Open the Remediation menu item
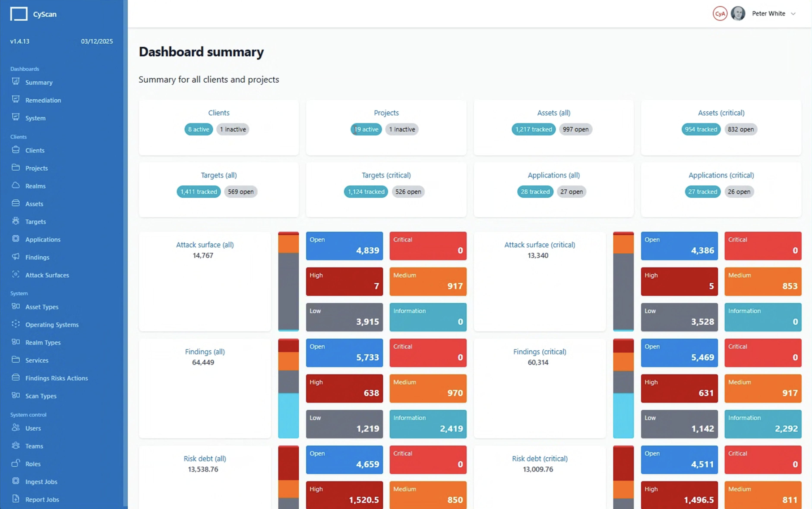Screen dimensions: 812x509 coord(43,100)
